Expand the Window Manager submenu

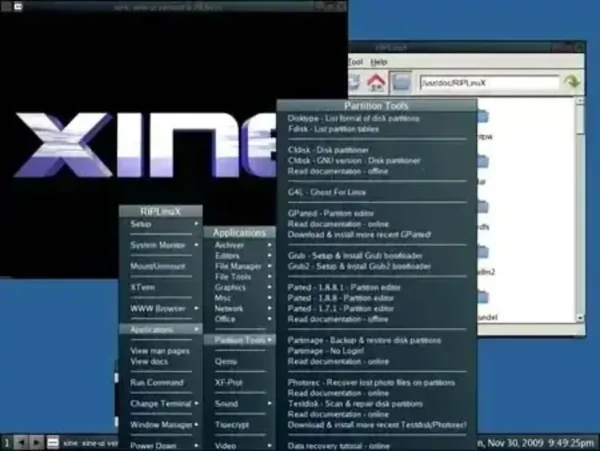coord(160,425)
